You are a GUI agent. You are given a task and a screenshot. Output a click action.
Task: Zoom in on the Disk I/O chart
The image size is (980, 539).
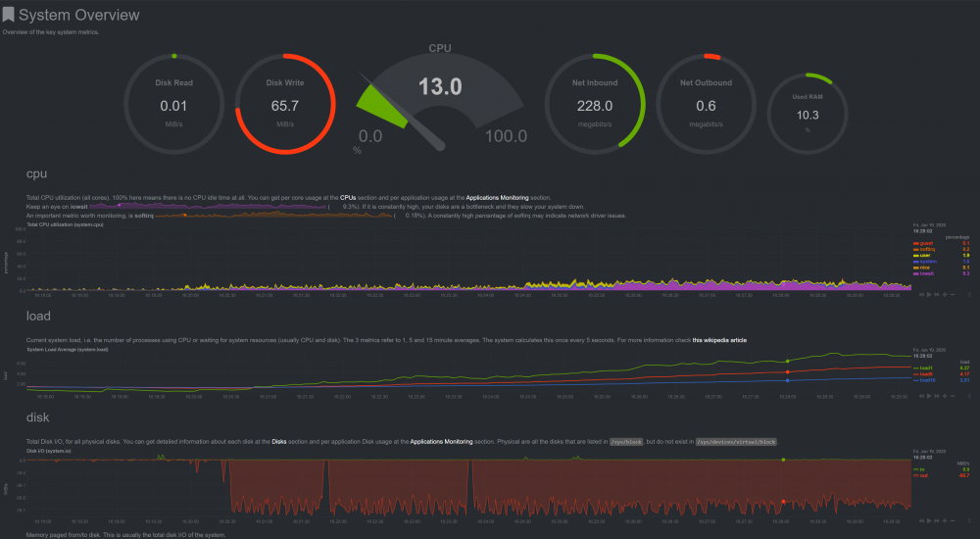(945, 520)
